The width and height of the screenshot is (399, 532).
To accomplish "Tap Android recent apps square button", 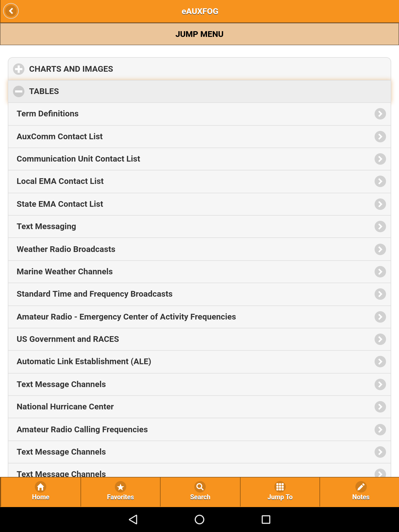I will point(266,520).
